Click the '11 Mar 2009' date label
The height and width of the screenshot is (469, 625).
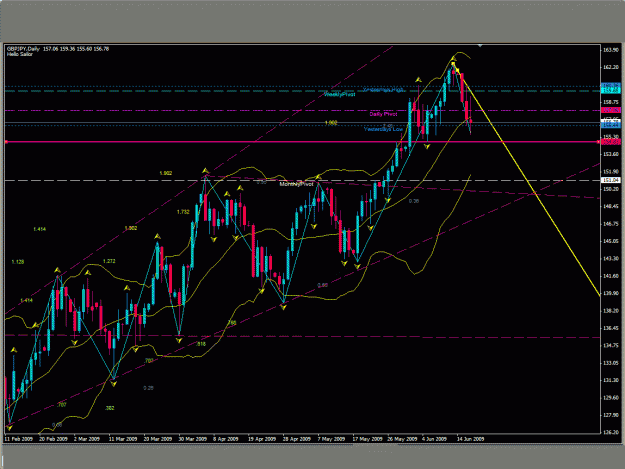(123, 439)
